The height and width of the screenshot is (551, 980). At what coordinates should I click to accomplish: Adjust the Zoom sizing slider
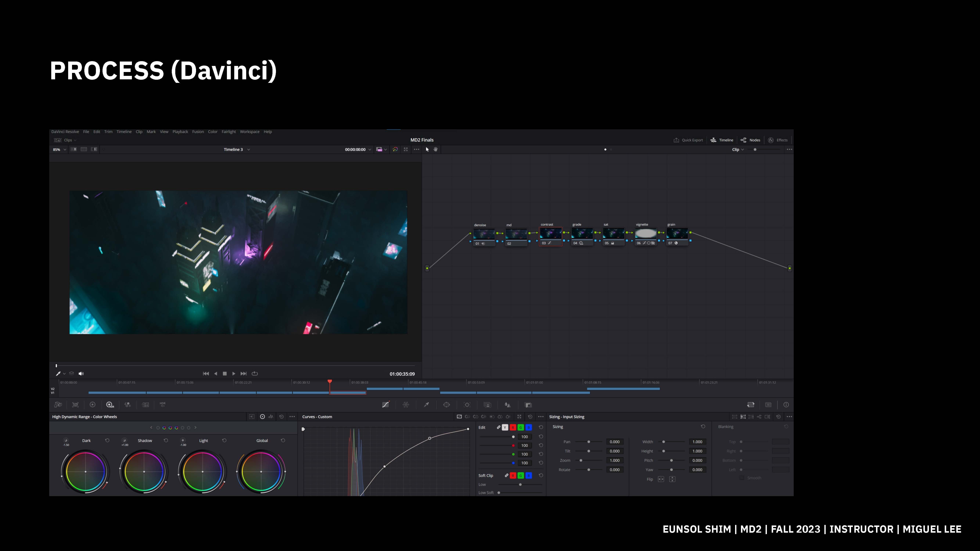coord(581,460)
